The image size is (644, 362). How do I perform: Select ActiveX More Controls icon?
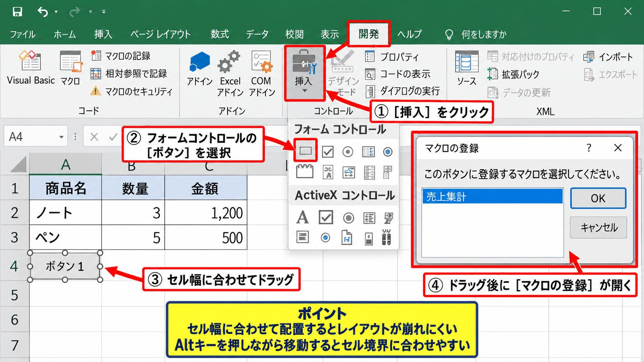tap(386, 237)
